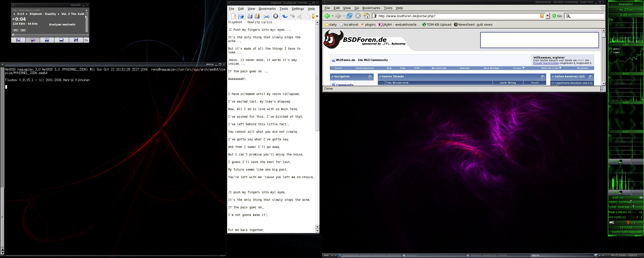Collapse the Navigation panel
Screen dimensions: 644x258
(370, 77)
